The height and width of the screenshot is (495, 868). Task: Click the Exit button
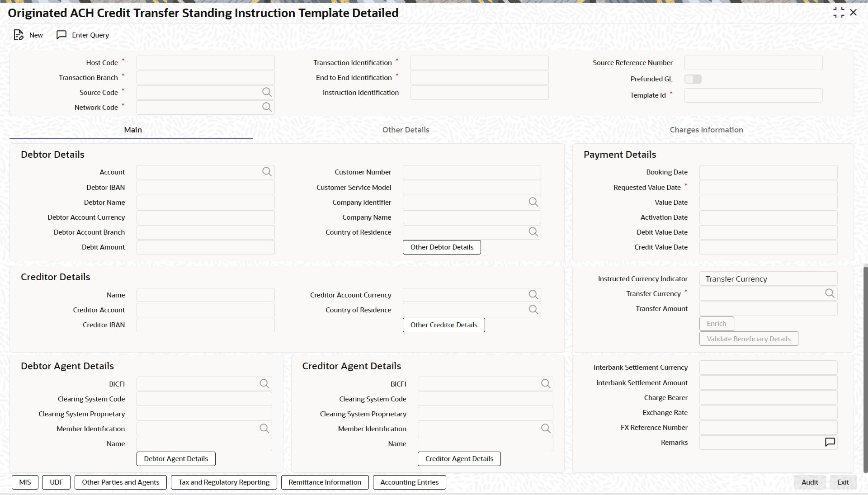coord(843,482)
